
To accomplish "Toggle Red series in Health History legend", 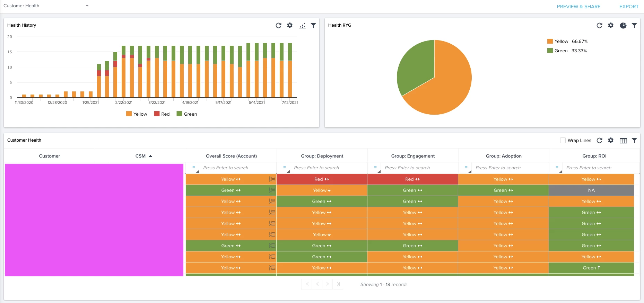I will [162, 114].
